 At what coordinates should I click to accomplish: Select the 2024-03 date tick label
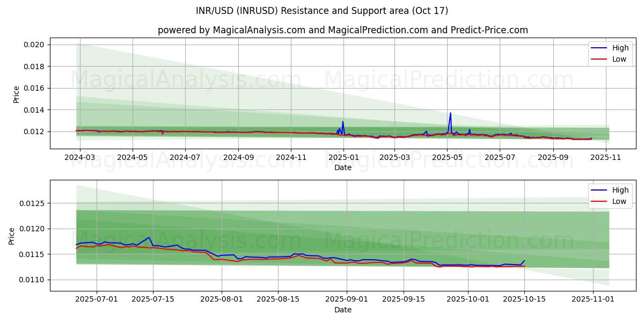80,158
